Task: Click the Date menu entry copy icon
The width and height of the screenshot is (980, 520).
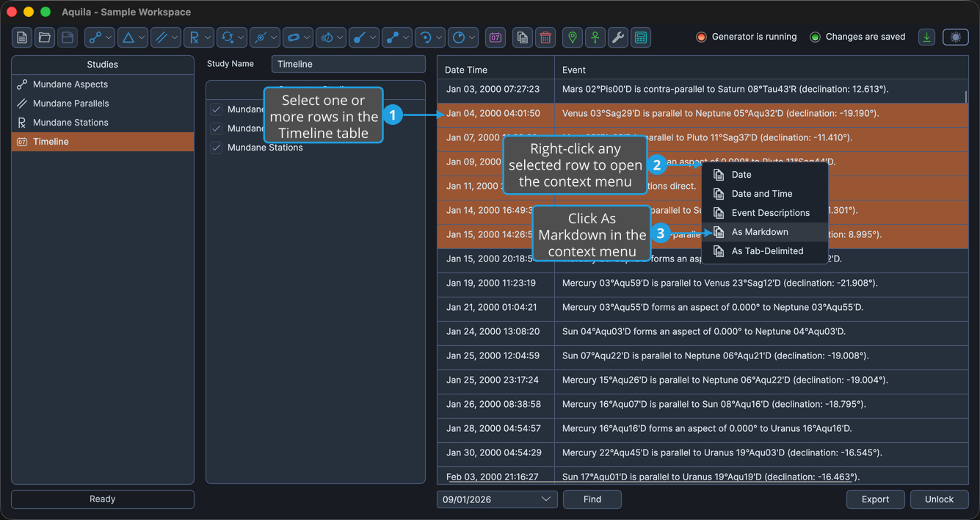Action: [x=719, y=175]
